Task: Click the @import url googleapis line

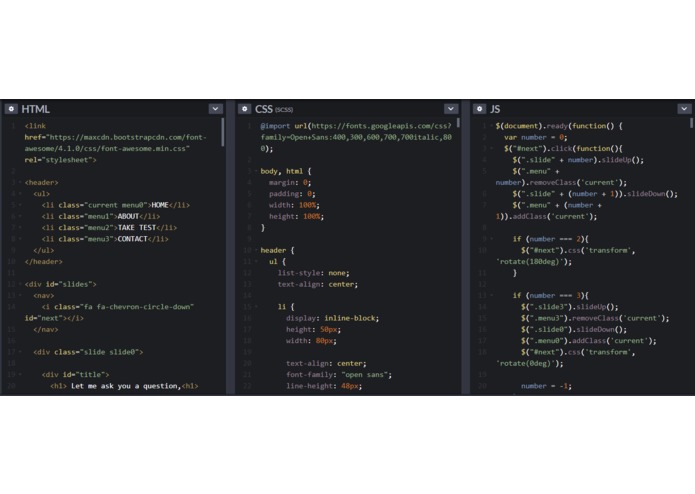Action: tap(356, 137)
